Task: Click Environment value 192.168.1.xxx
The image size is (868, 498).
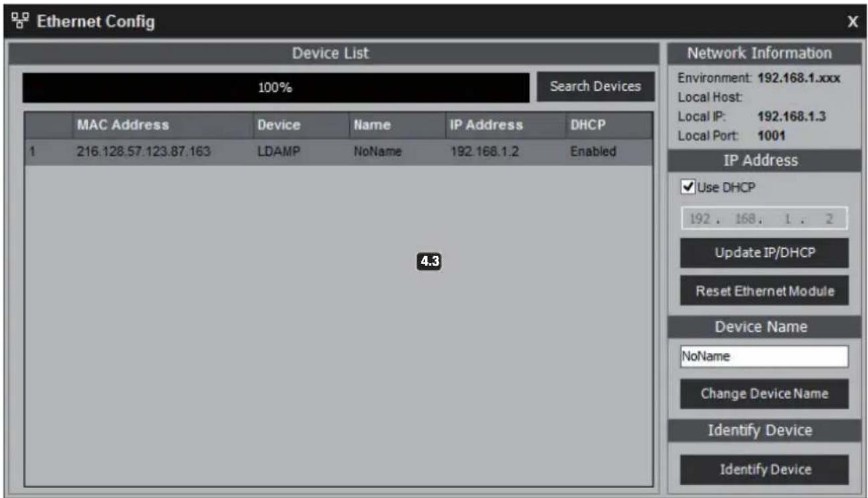Action: (798, 78)
